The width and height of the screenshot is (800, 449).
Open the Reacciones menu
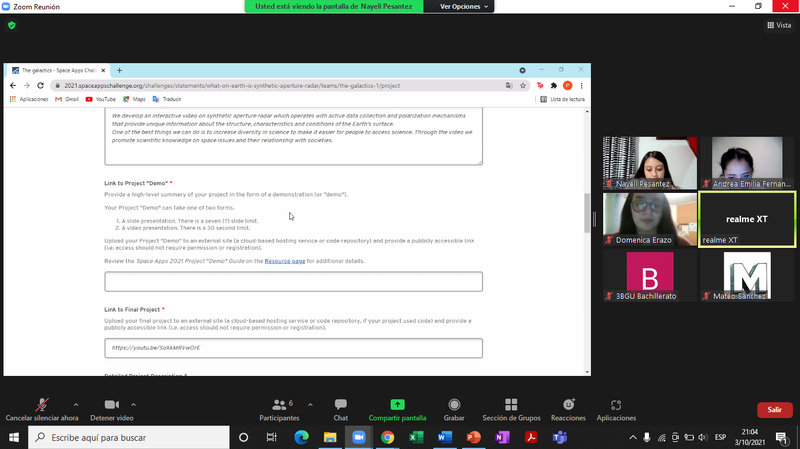568,406
